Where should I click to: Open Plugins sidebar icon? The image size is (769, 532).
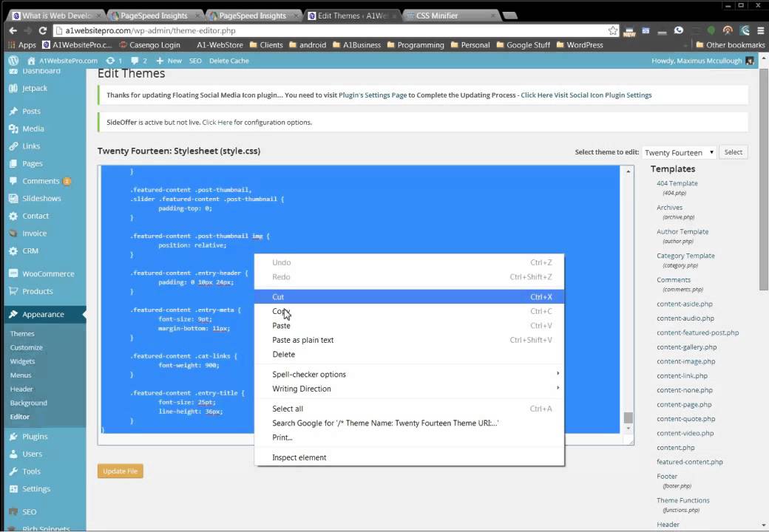coord(13,437)
